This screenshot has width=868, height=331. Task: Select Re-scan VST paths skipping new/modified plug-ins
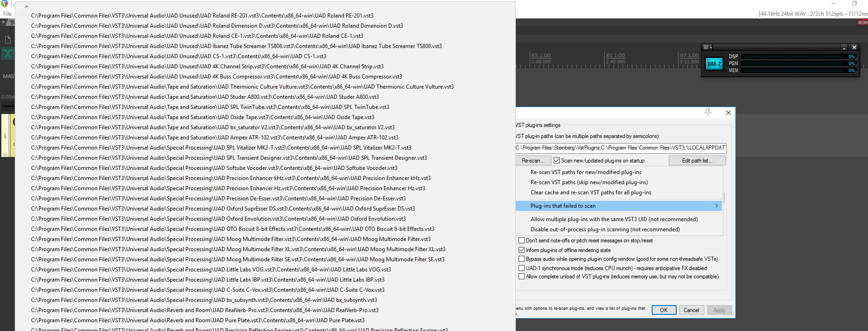619,182
